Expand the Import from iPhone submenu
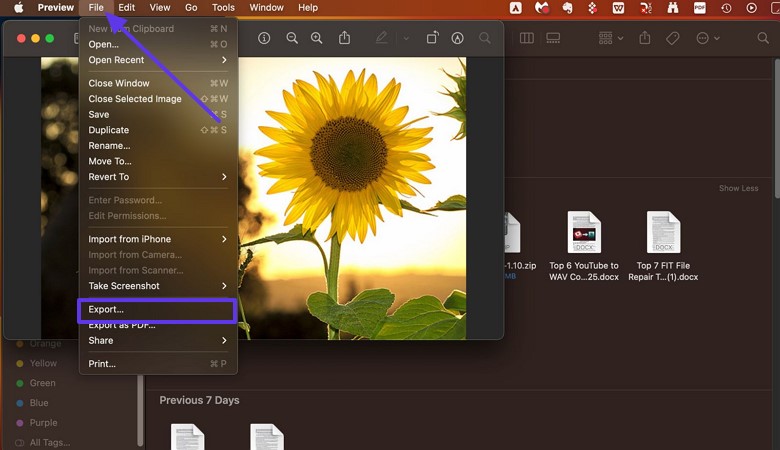This screenshot has height=450, width=780. (x=158, y=239)
